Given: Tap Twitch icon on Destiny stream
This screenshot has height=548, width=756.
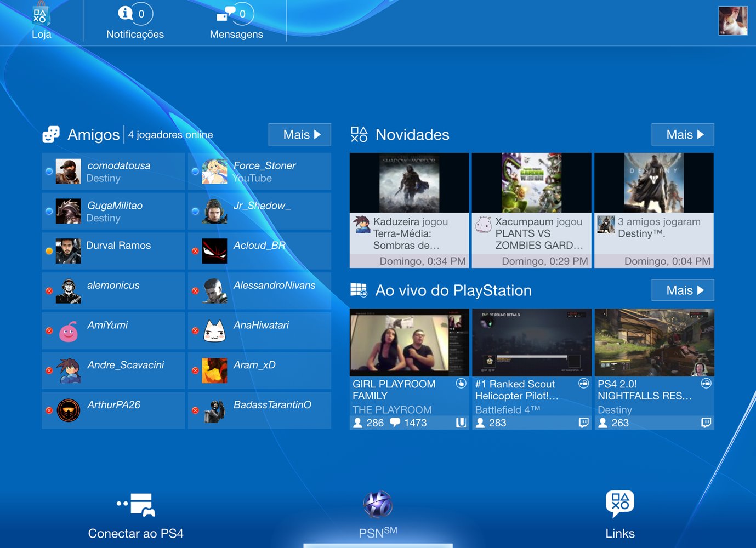Looking at the screenshot, I should tap(706, 423).
